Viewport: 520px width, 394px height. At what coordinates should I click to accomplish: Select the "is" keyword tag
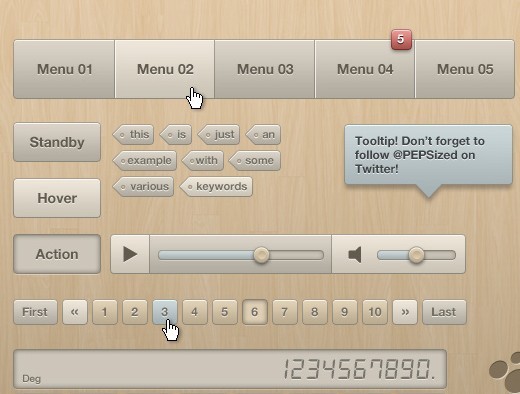click(176, 135)
